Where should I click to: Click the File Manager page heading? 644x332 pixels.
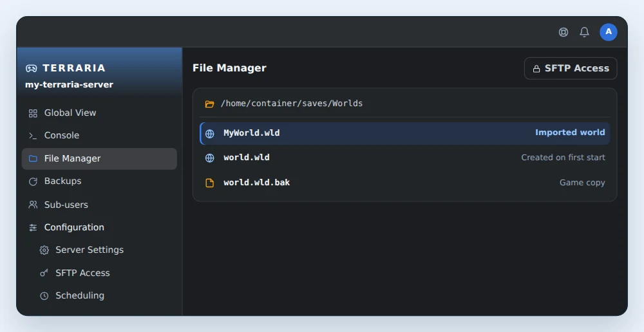(x=230, y=68)
